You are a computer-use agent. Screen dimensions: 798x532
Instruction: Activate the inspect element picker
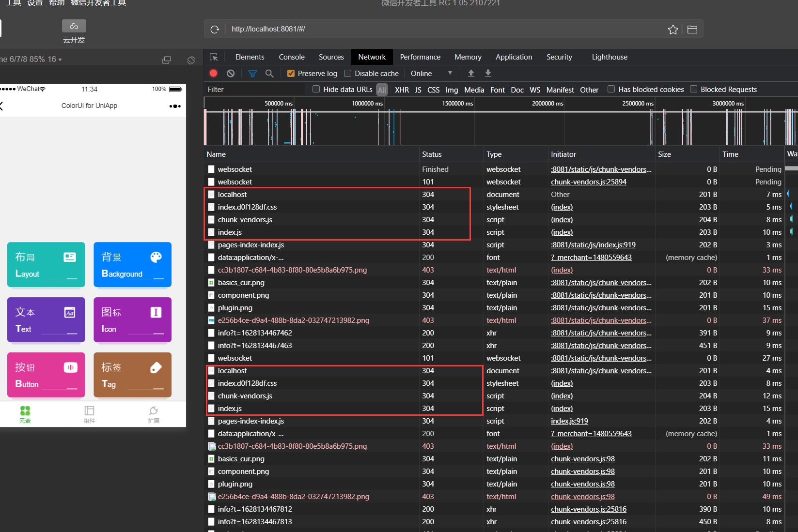(x=214, y=57)
